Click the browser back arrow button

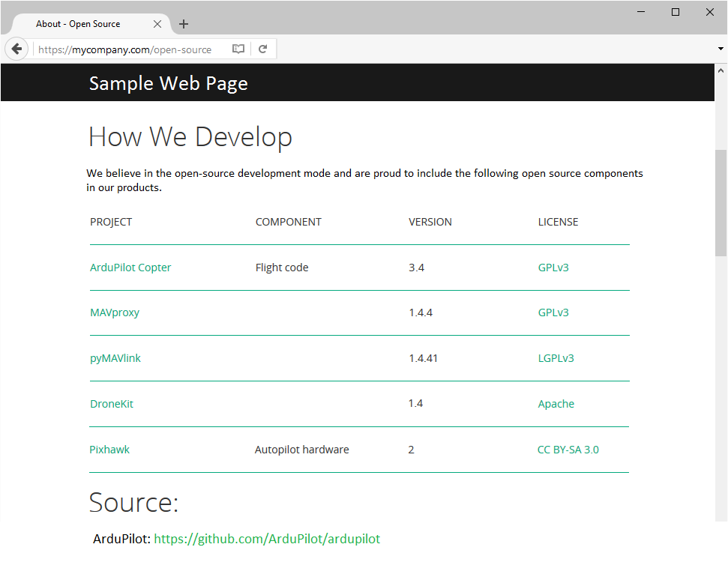(x=16, y=49)
